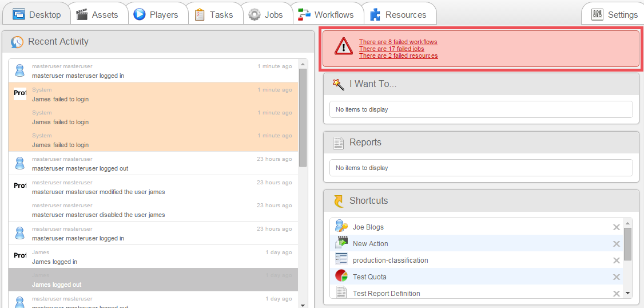Open the 2 failed resources link
This screenshot has height=308, width=644.
tap(398, 56)
